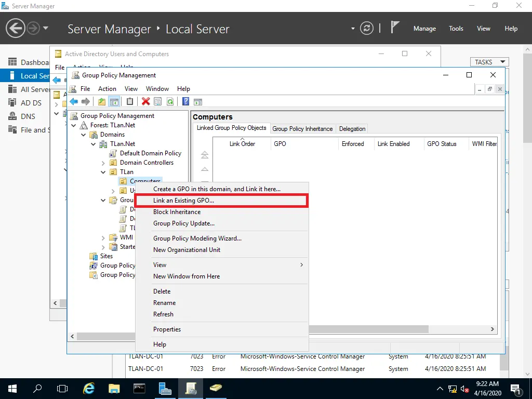Click the green refresh toolbar icon
This screenshot has height=399, width=532.
coord(170,101)
